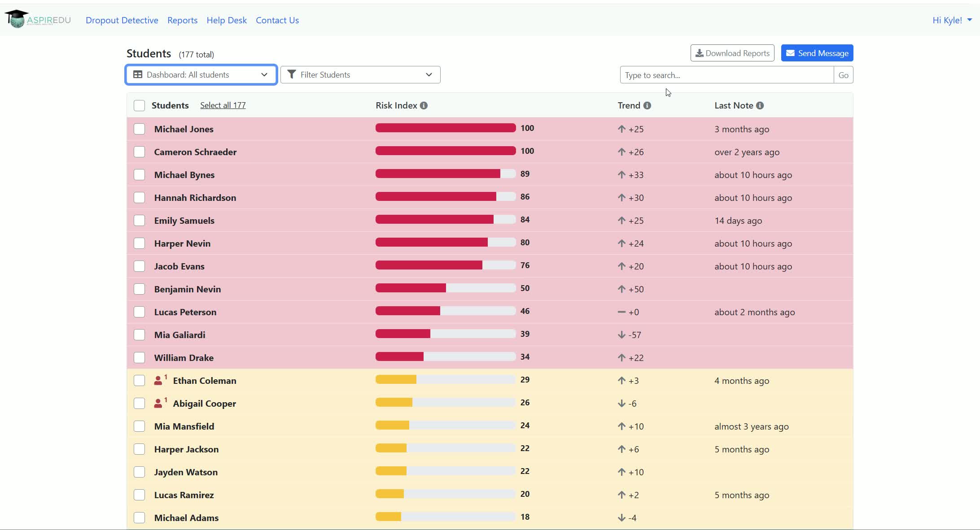The width and height of the screenshot is (980, 530).
Task: Click Ethan Coleman's yellow risk bar
Action: [446, 380]
